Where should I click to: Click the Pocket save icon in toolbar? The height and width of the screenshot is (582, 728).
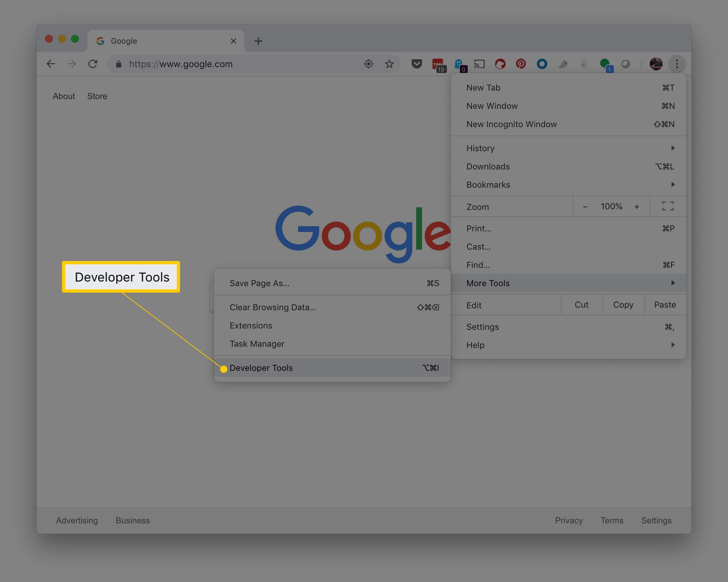[416, 64]
